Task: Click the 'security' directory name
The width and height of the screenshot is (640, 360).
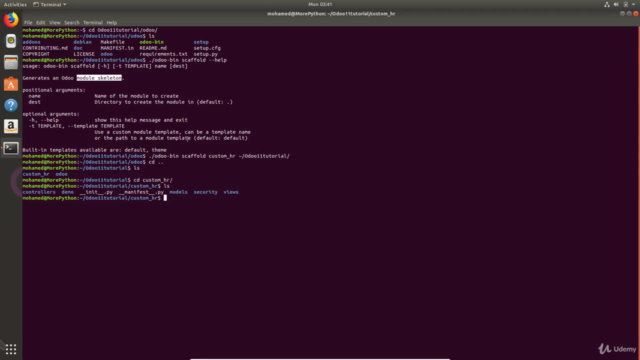Action: click(206, 192)
